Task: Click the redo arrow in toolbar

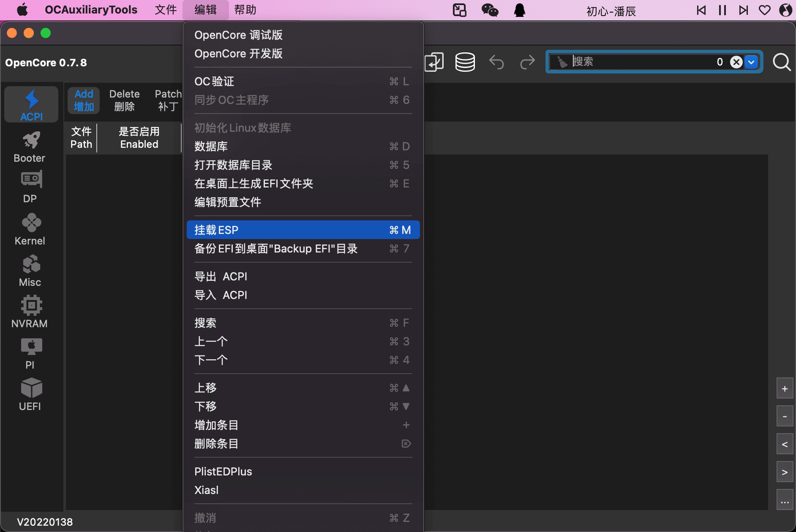Action: [527, 62]
